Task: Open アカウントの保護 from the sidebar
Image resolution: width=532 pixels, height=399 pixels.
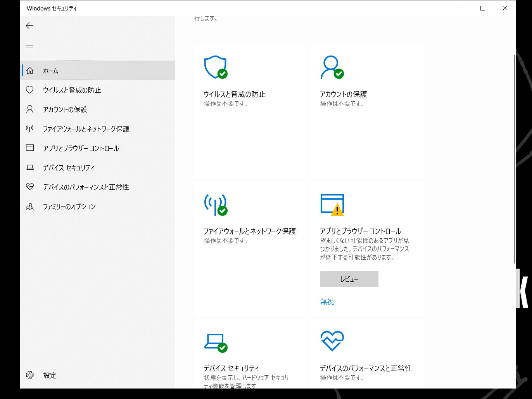Action: [65, 109]
